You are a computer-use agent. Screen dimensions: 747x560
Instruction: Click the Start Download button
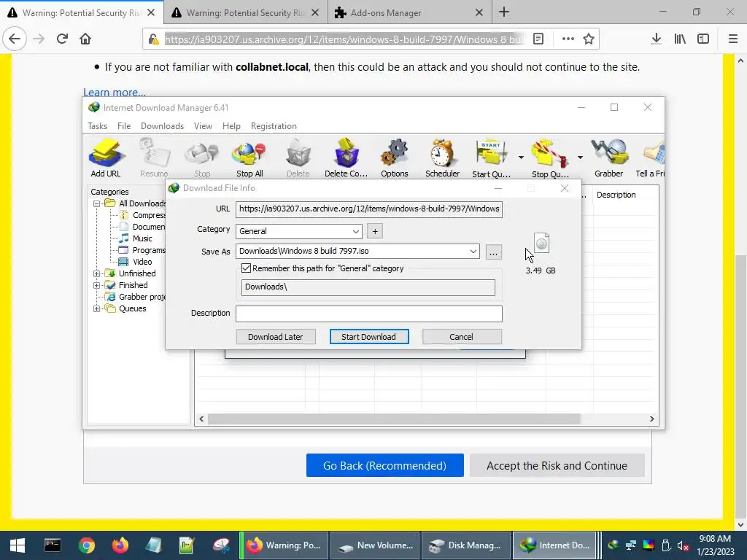[368, 337]
